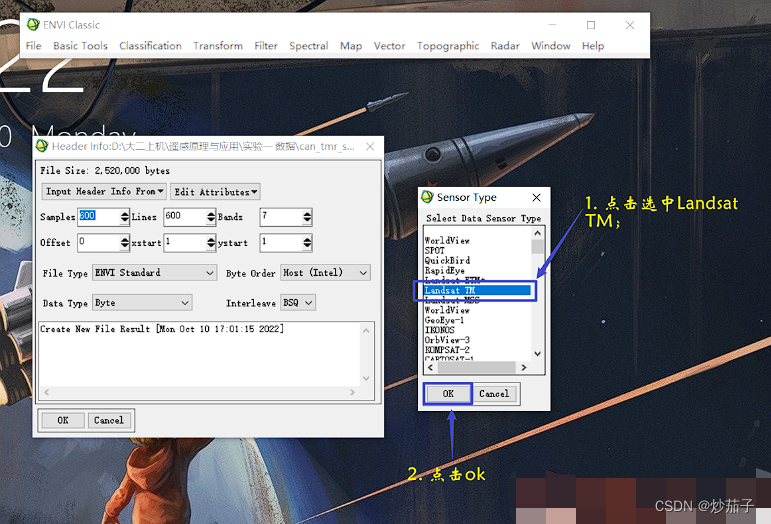
Task: Click OK in the Sensor Type dialog
Action: coord(448,394)
